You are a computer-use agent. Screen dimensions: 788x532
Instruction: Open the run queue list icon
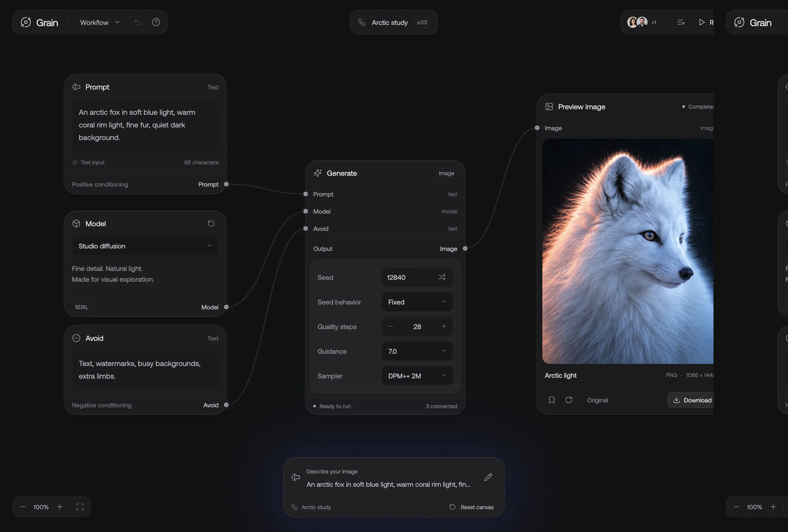pos(681,22)
